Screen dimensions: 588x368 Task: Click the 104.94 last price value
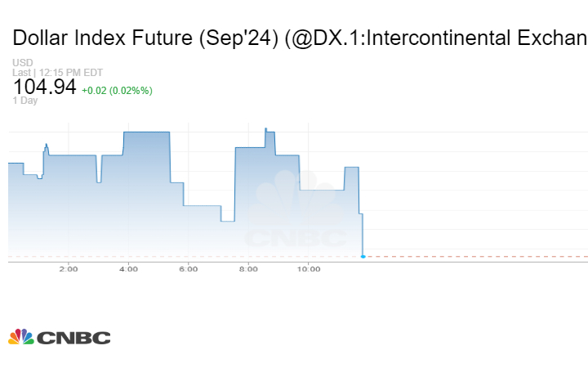pos(44,87)
